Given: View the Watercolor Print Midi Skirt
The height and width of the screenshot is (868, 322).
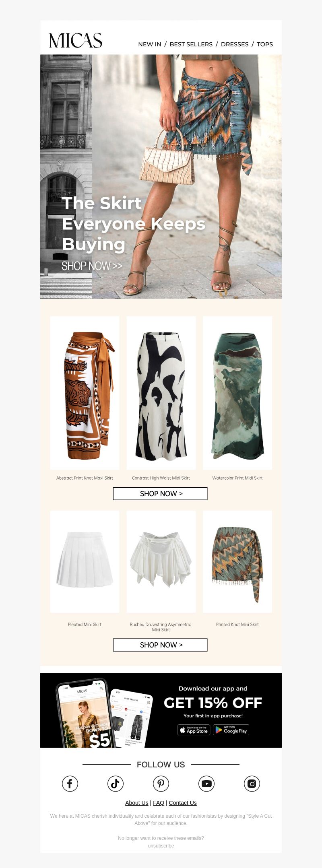Looking at the screenshot, I should (237, 393).
